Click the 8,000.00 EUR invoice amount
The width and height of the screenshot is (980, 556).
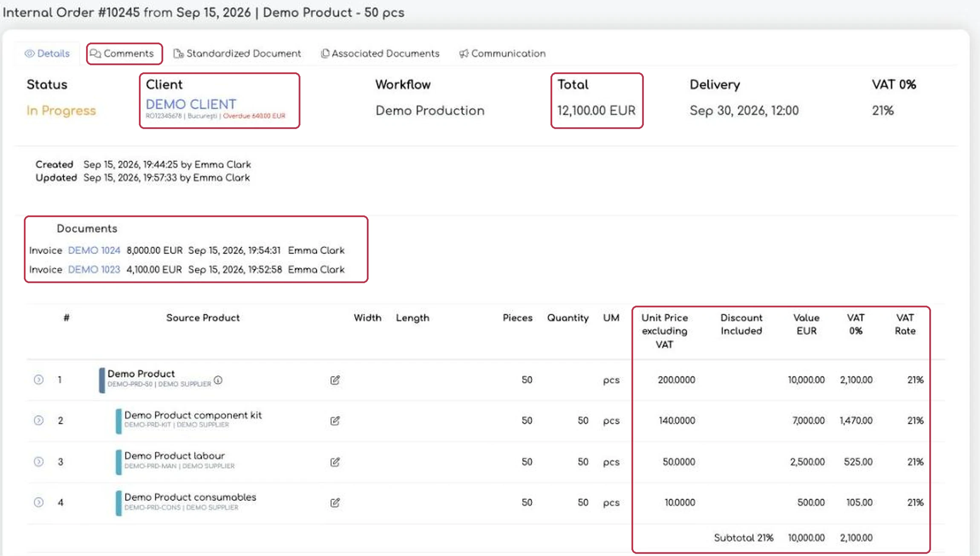154,250
